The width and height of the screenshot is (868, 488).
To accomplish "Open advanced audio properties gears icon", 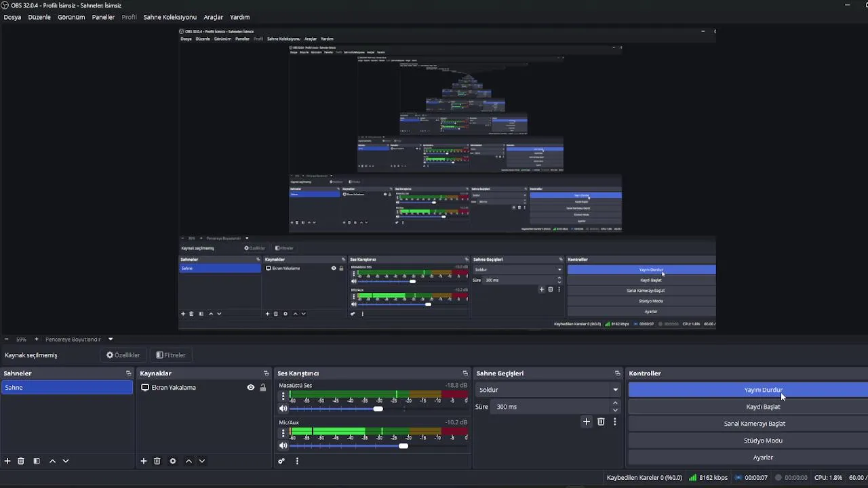I will pyautogui.click(x=281, y=461).
